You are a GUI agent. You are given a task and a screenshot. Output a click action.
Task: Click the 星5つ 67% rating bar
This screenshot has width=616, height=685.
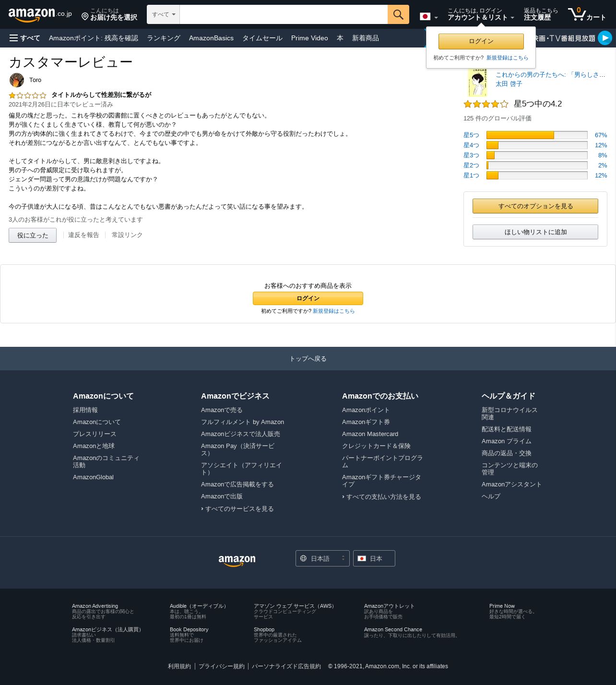537,135
